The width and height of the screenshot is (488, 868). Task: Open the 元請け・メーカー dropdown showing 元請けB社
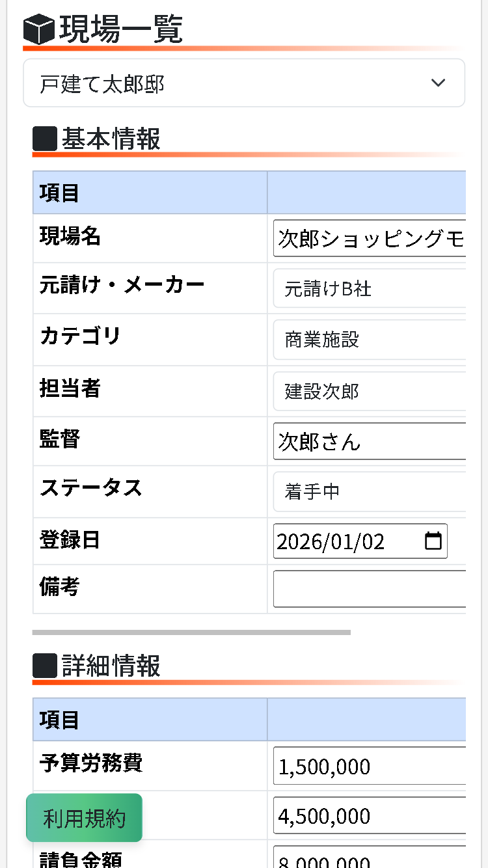[371, 288]
